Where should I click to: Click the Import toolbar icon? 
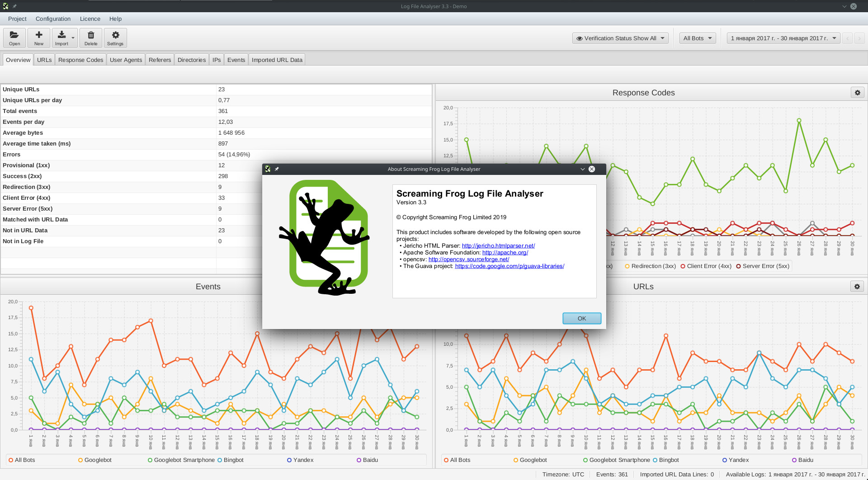pos(61,38)
